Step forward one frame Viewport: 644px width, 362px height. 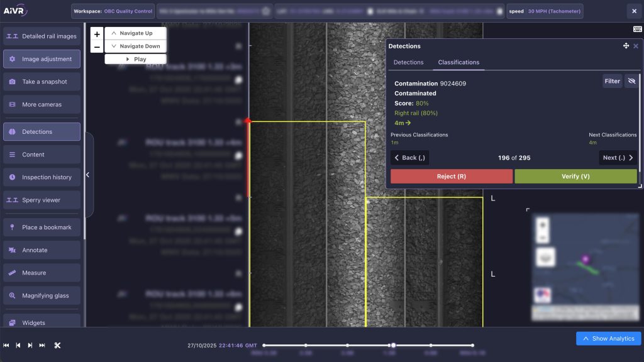30,346
